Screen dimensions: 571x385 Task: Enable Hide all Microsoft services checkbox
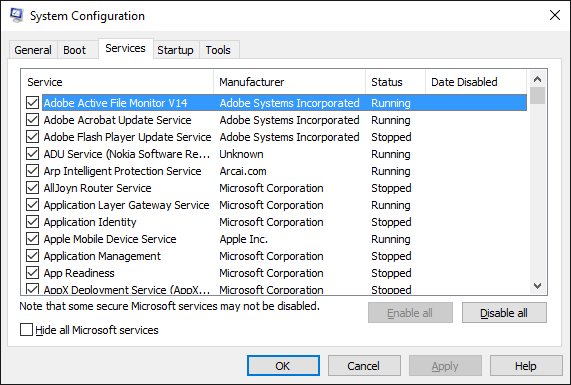point(26,330)
